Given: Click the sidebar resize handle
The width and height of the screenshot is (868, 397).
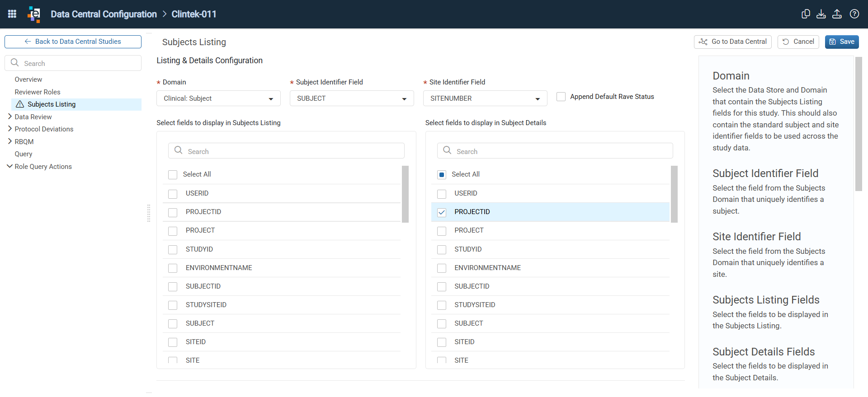Looking at the screenshot, I should (x=149, y=213).
